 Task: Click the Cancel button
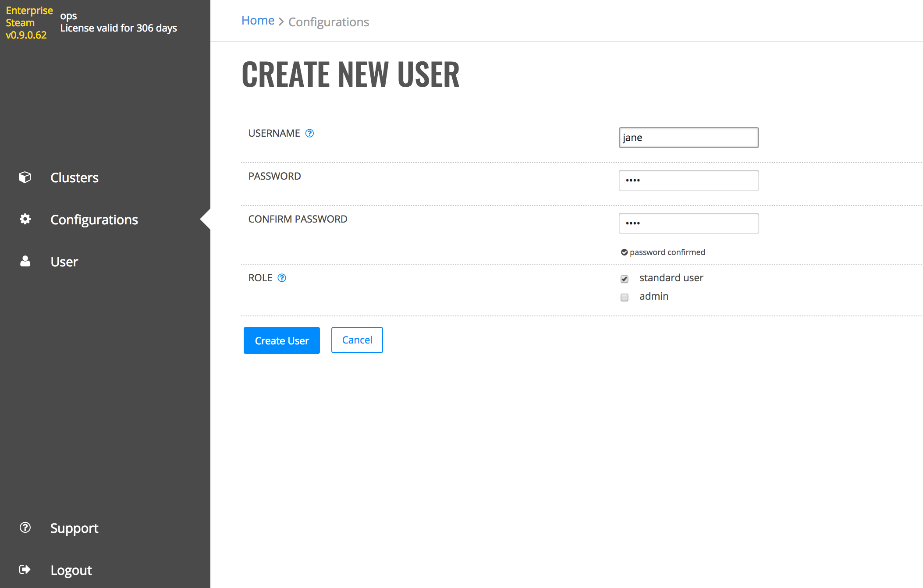click(x=357, y=340)
